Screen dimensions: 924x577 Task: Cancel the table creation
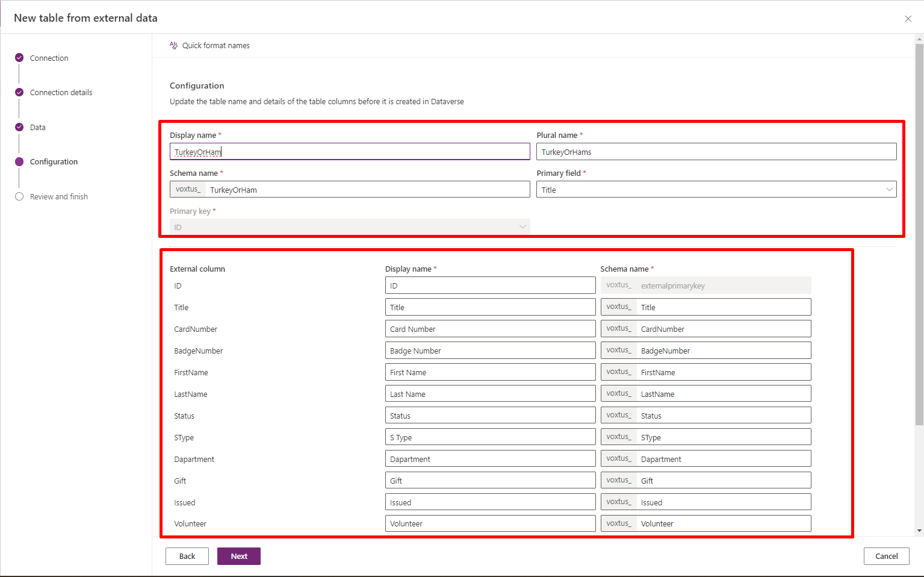coord(886,556)
